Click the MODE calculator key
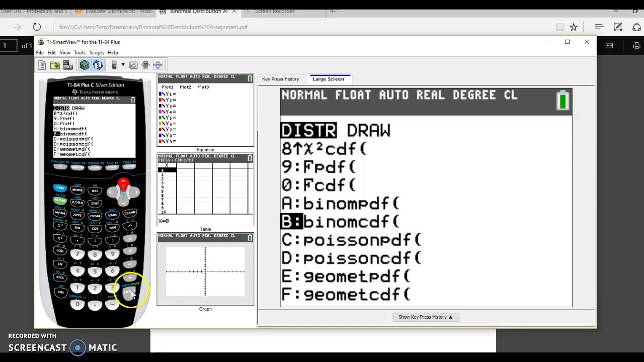This screenshot has height=362, width=644. (77, 190)
